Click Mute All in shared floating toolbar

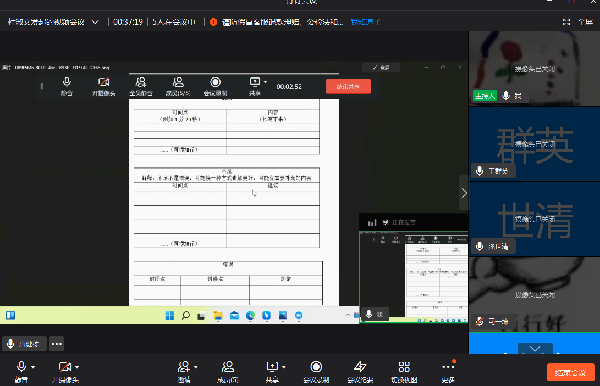[x=141, y=86]
